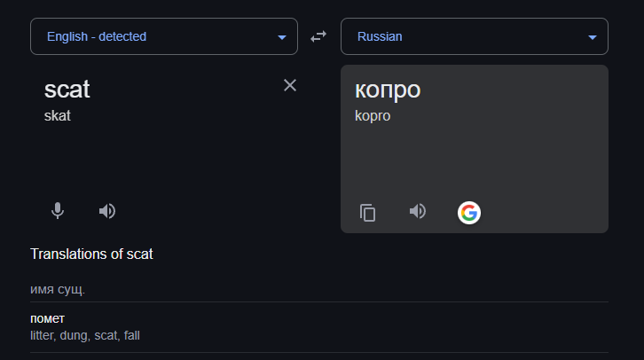Copy the Russian translation to clipboard

[367, 213]
